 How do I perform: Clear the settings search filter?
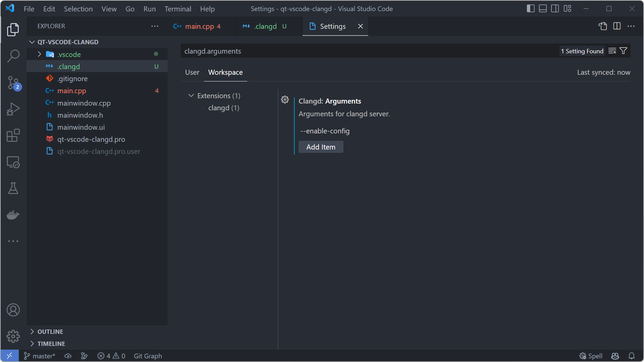(612, 51)
